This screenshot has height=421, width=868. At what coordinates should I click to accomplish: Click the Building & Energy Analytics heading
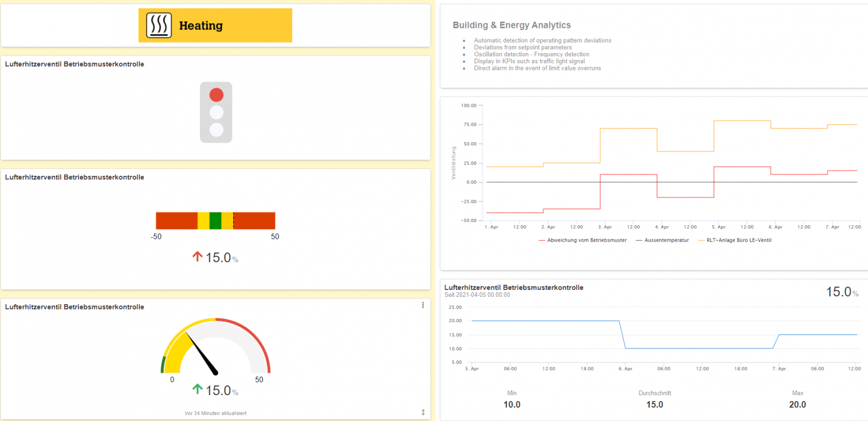pyautogui.click(x=512, y=25)
